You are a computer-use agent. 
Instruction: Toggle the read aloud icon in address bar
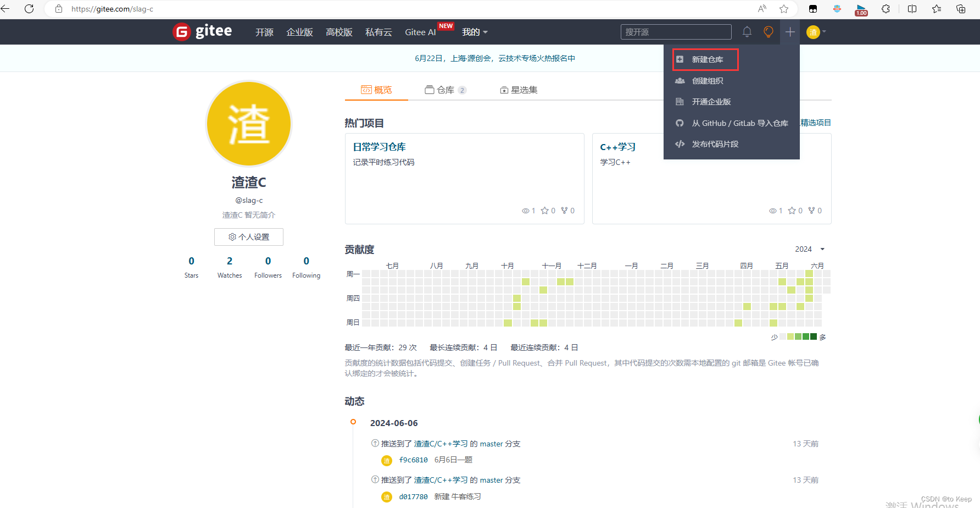[762, 9]
